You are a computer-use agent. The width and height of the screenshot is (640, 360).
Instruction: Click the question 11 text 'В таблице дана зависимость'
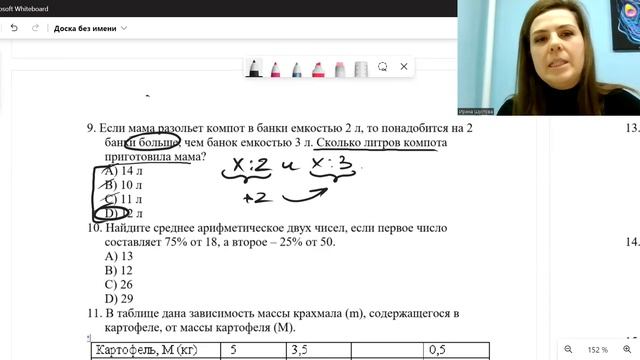[175, 313]
